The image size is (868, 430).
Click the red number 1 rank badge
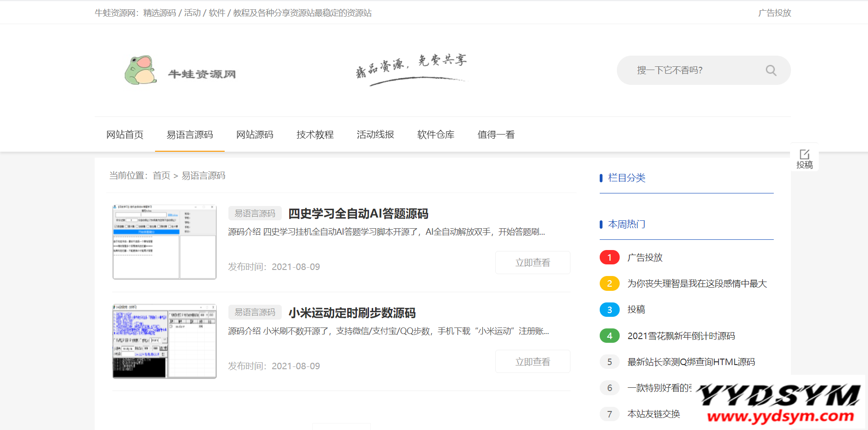tap(609, 257)
